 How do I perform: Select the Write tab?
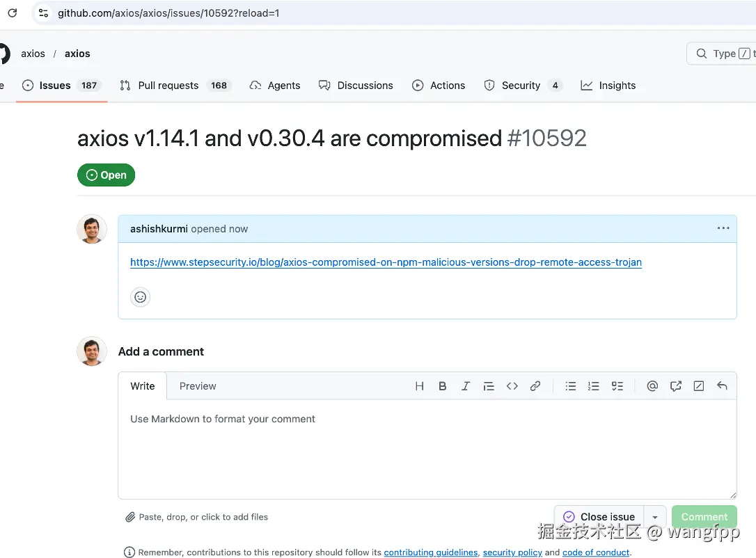pos(142,386)
